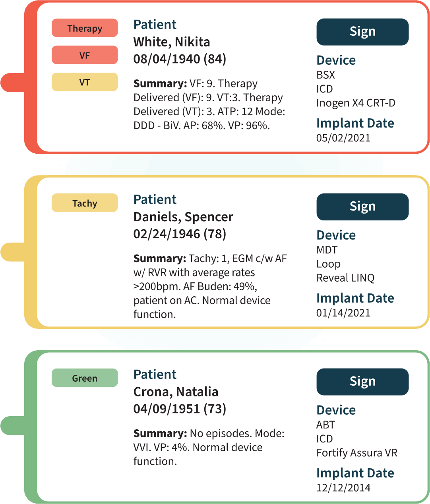The height and width of the screenshot is (504, 430).
Task: Open Spencer Daniels' patient details
Action: pos(183,216)
